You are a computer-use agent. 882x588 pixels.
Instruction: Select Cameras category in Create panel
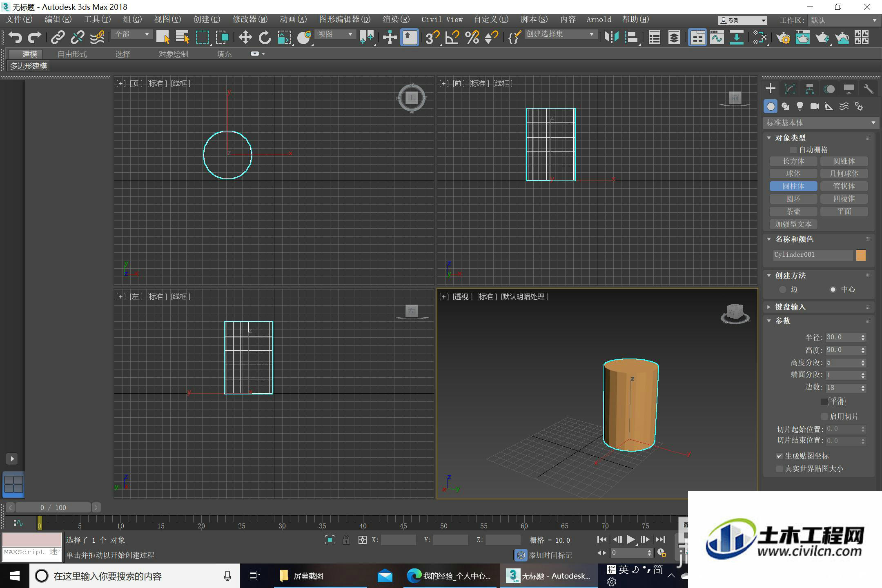[815, 107]
